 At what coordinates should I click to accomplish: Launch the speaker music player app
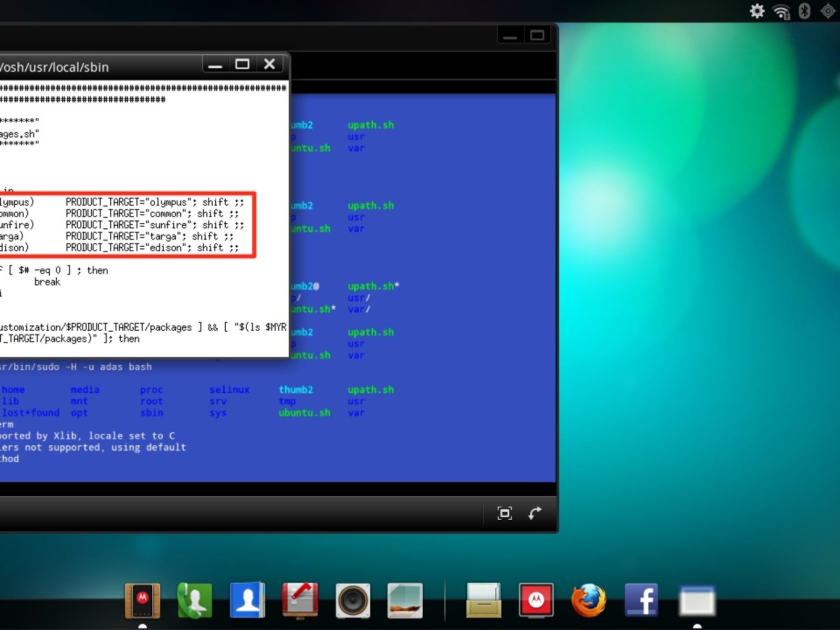[352, 600]
